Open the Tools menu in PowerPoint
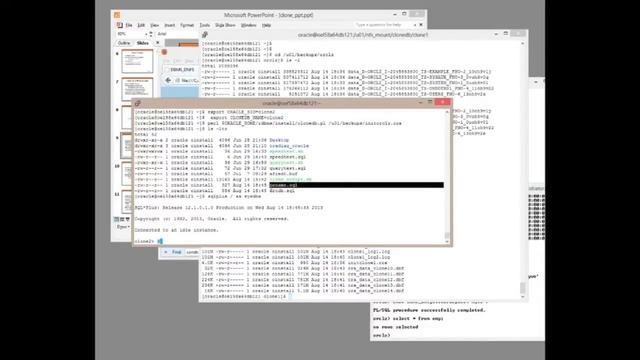 click(204, 25)
